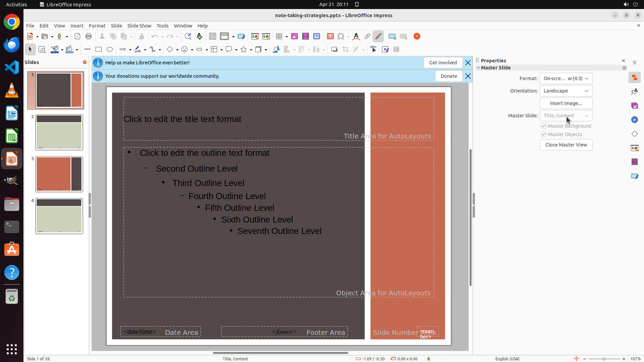Click the Insert Image button
Screen dimensions: 644x362
(566, 103)
